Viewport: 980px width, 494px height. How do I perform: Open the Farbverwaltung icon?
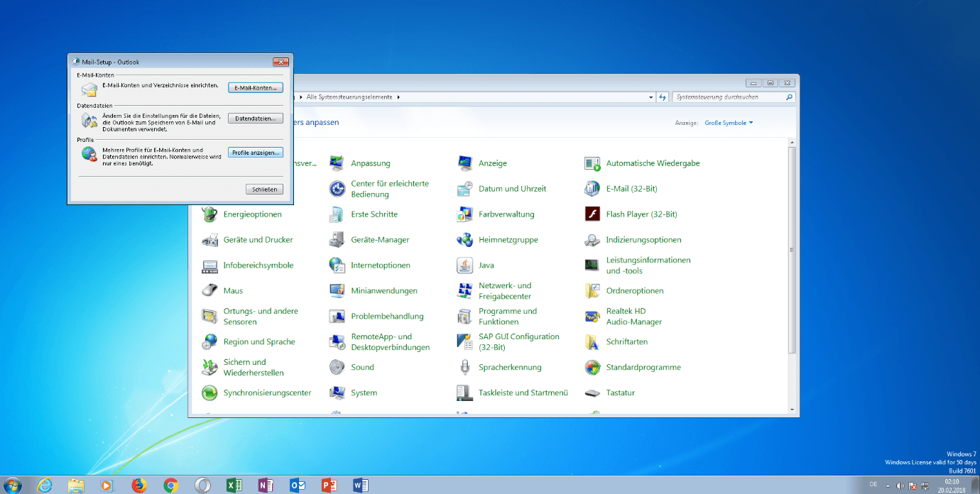point(465,214)
